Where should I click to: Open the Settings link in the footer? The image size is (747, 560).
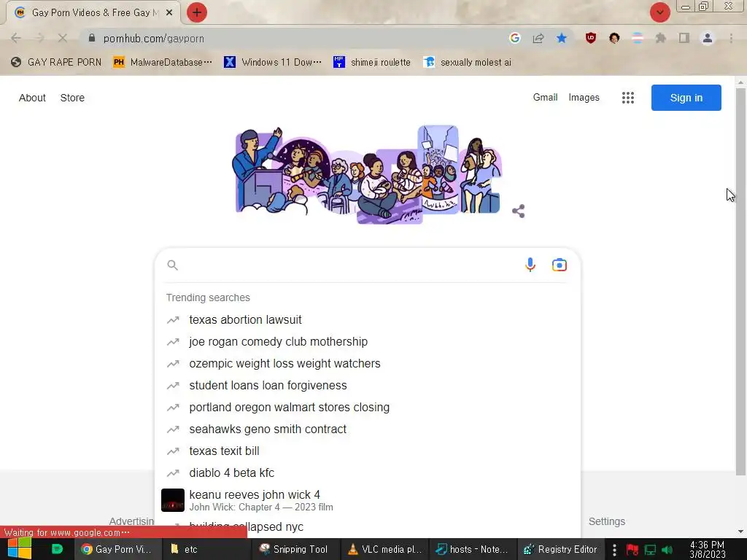coord(606,521)
